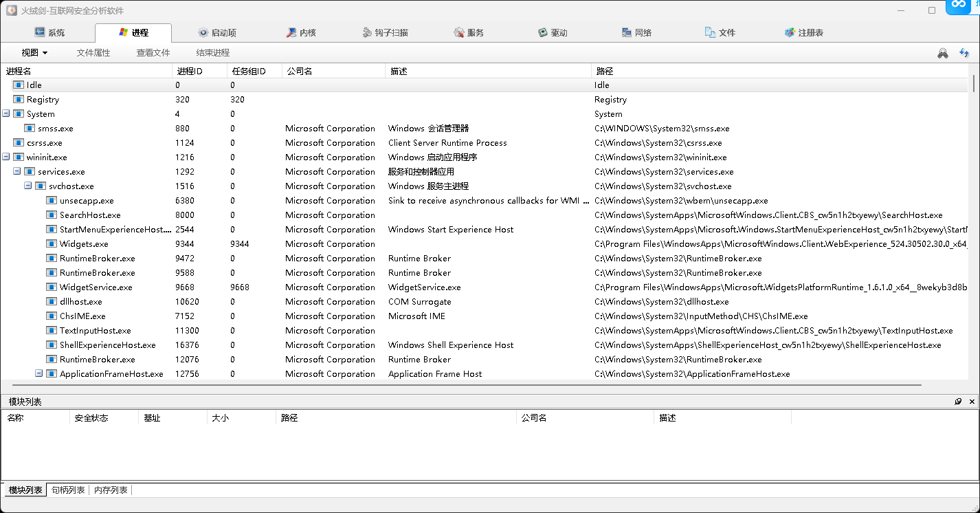This screenshot has width=980, height=513.
Task: Click the 'Application Frame Host' description cell
Action: pyautogui.click(x=435, y=374)
